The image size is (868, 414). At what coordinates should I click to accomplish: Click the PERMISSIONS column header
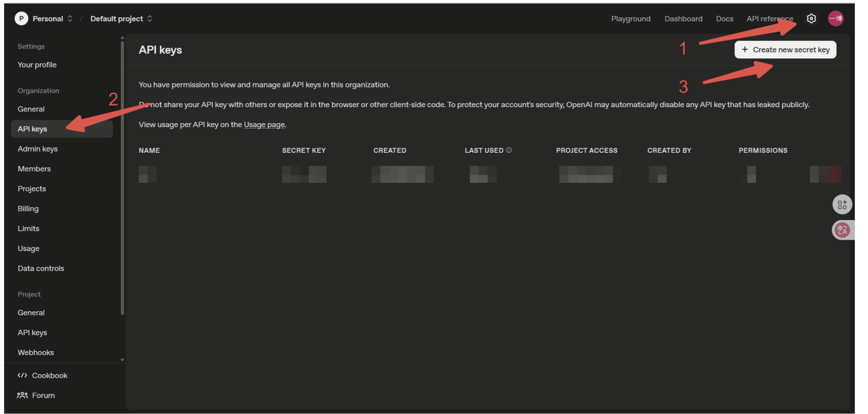tap(763, 150)
